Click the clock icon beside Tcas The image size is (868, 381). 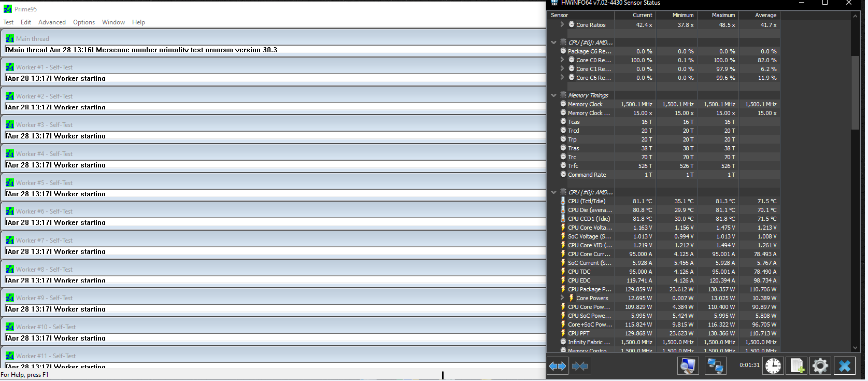[x=563, y=122]
